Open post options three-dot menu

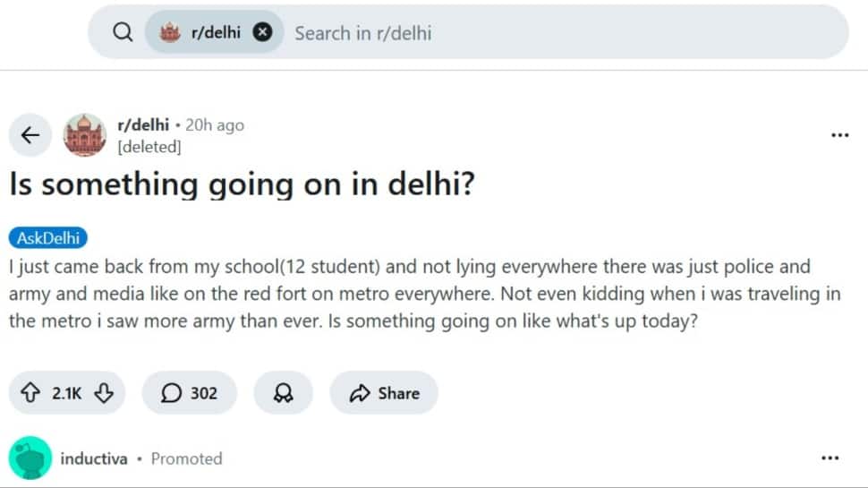coord(839,135)
